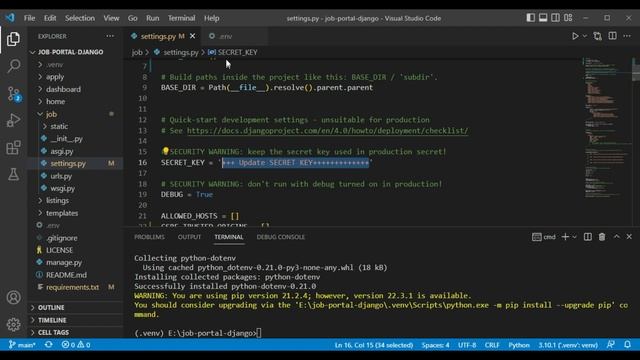Open notifications bell icon

pos(627,344)
